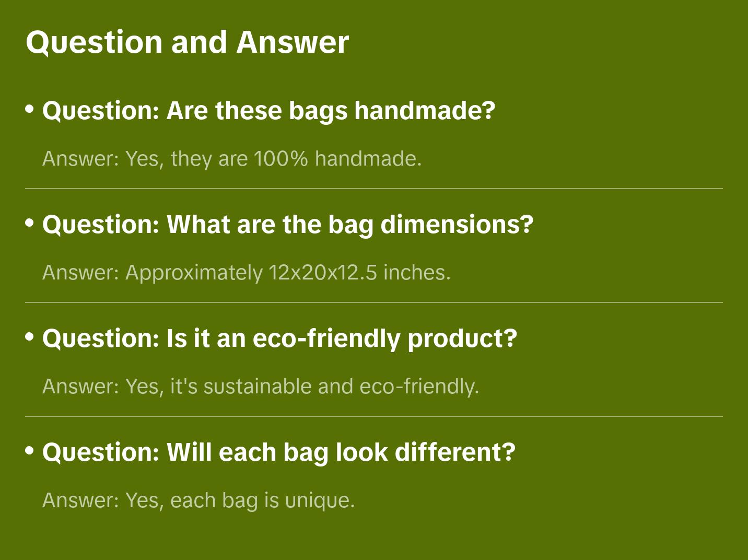Click the bullet before the handmade question
The image size is (748, 560).
(29, 109)
